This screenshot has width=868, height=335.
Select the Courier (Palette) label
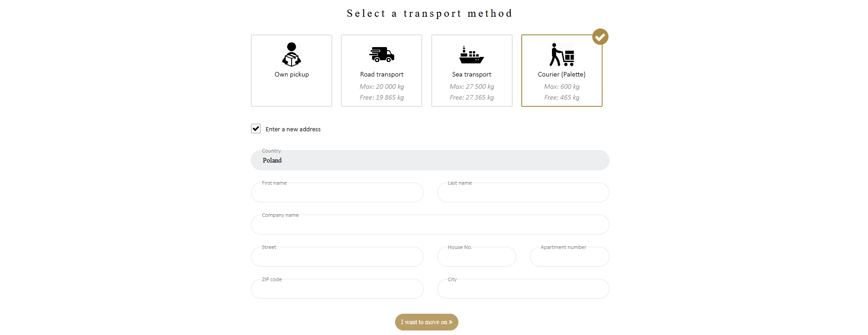pos(561,74)
